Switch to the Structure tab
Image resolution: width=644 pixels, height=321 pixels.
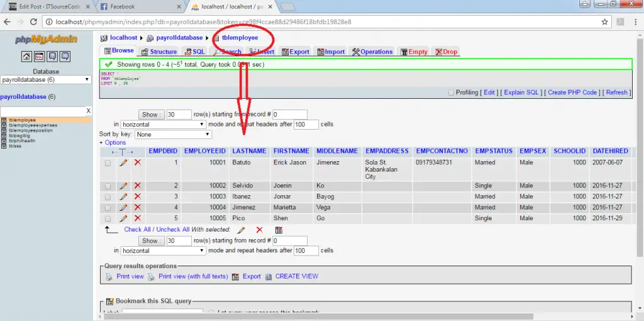tap(159, 52)
